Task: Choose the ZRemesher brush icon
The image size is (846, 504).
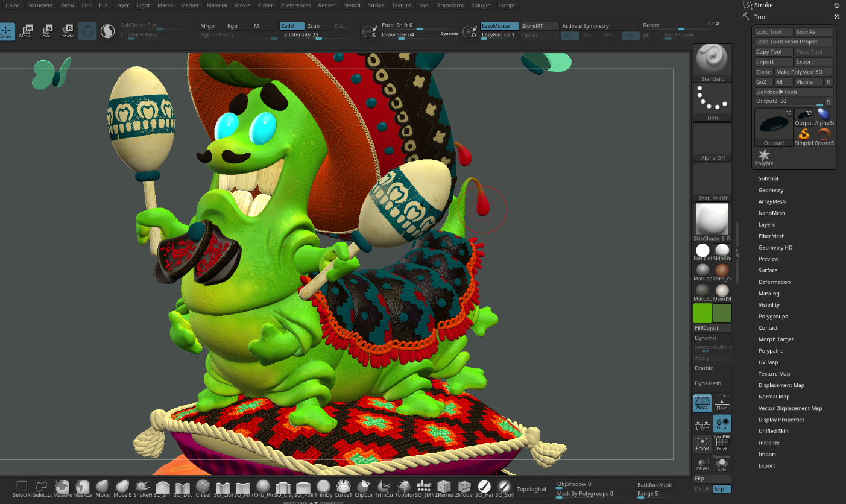Action: click(444, 488)
